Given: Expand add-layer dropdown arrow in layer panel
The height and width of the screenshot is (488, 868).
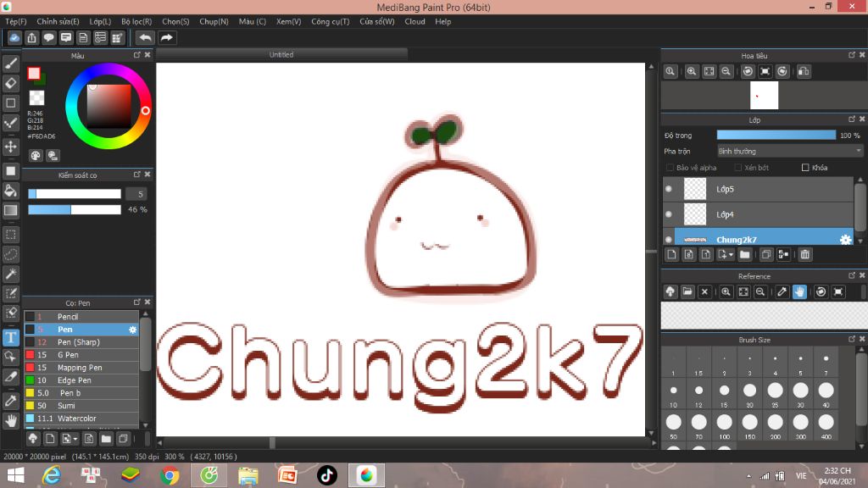Looking at the screenshot, I should [732, 254].
